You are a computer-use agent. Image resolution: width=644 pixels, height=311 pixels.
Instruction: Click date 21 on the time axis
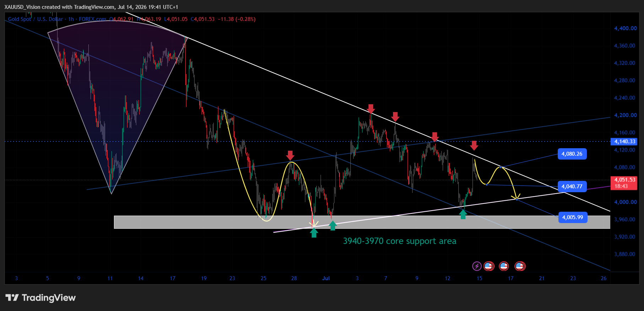pyautogui.click(x=542, y=278)
